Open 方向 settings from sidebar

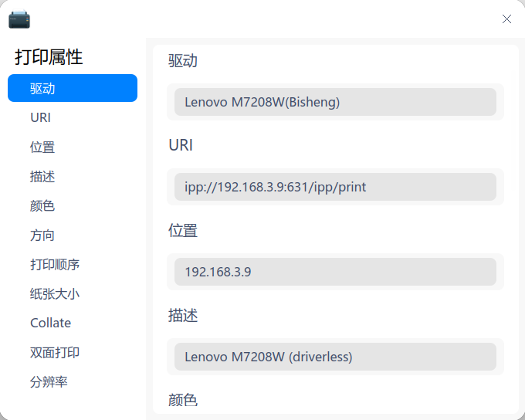(42, 235)
